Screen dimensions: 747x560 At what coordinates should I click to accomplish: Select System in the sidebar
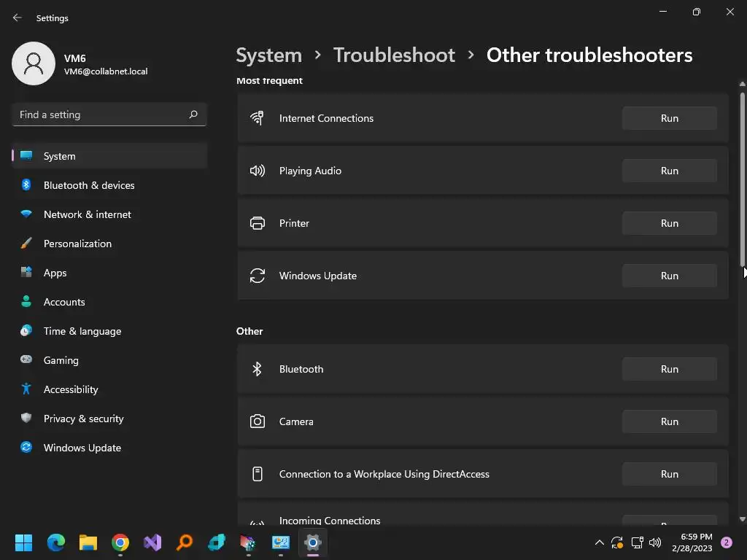(109, 156)
